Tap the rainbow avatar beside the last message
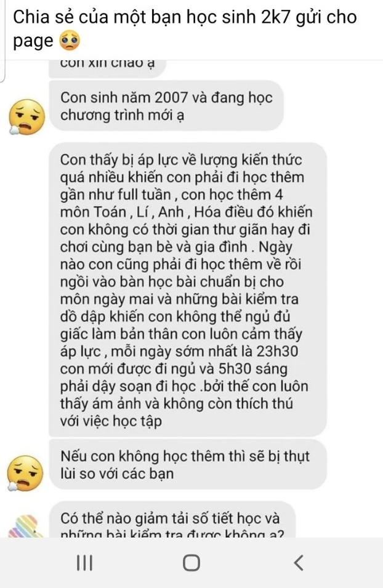This screenshot has height=588, width=383. click(25, 526)
